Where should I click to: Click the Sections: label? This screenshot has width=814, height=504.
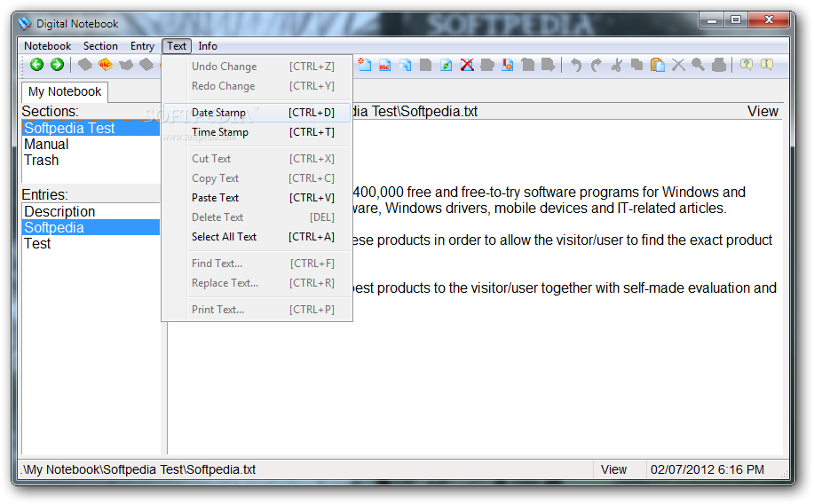tap(50, 112)
